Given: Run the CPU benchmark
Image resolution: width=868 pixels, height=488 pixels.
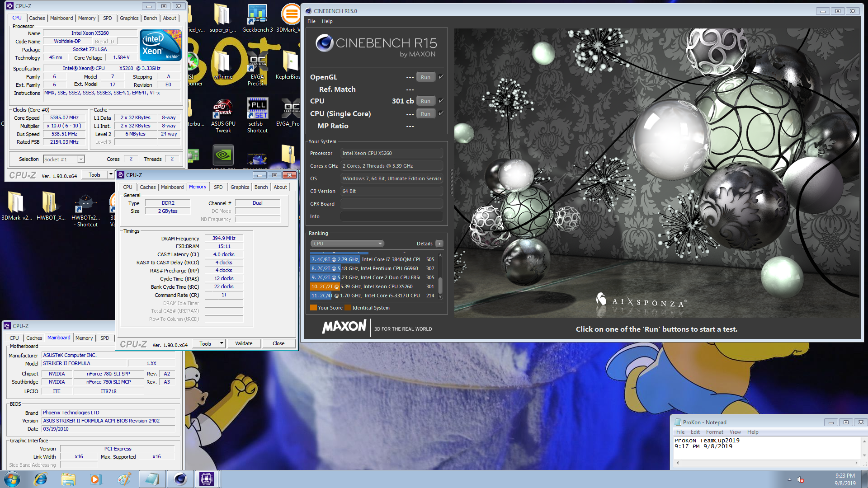Looking at the screenshot, I should 426,101.
